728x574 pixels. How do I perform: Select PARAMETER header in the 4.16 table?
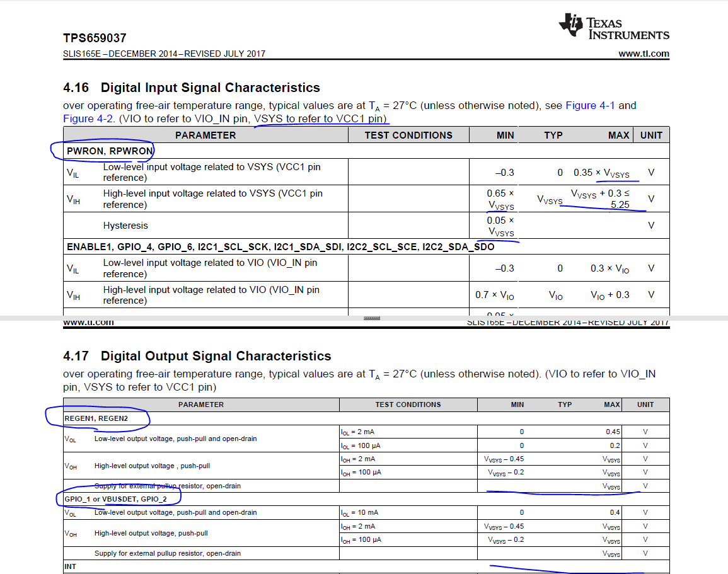coord(205,135)
